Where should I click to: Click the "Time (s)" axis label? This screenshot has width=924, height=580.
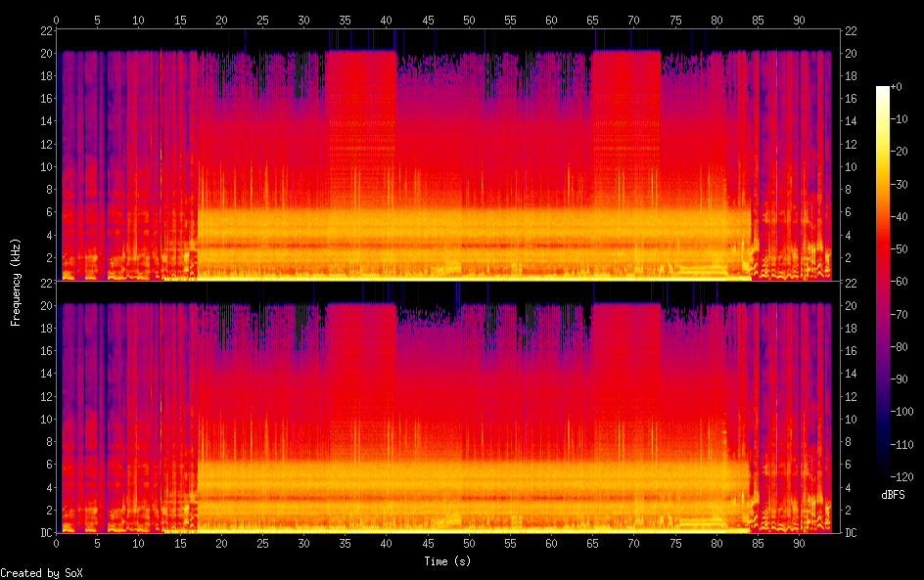tap(449, 561)
